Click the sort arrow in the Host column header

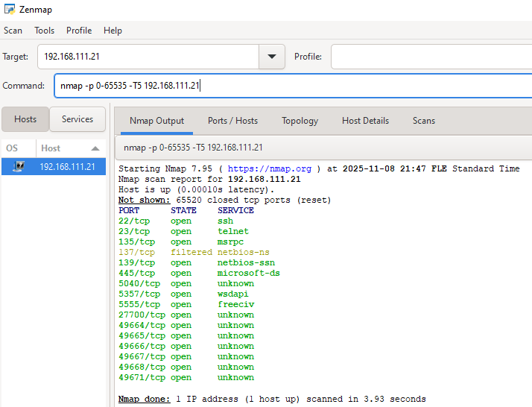click(95, 148)
